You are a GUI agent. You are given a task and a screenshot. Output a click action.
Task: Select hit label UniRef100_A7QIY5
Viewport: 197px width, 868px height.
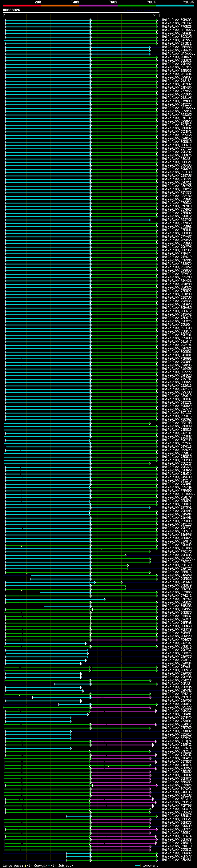(177, 552)
